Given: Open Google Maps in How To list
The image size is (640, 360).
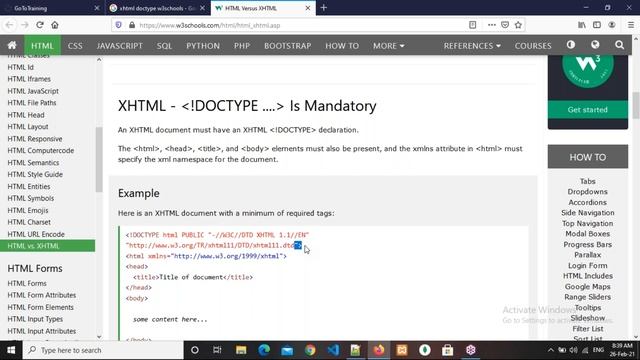Looking at the screenshot, I should point(587,287).
